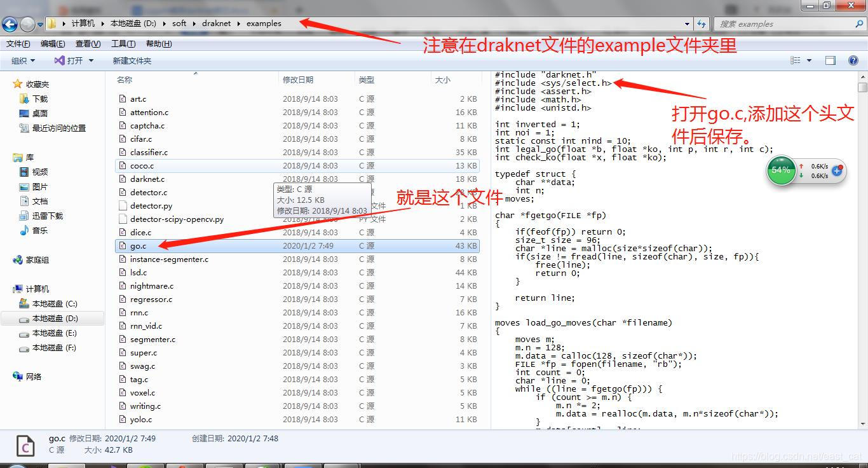
Task: Open 图片 library
Action: tap(40, 186)
